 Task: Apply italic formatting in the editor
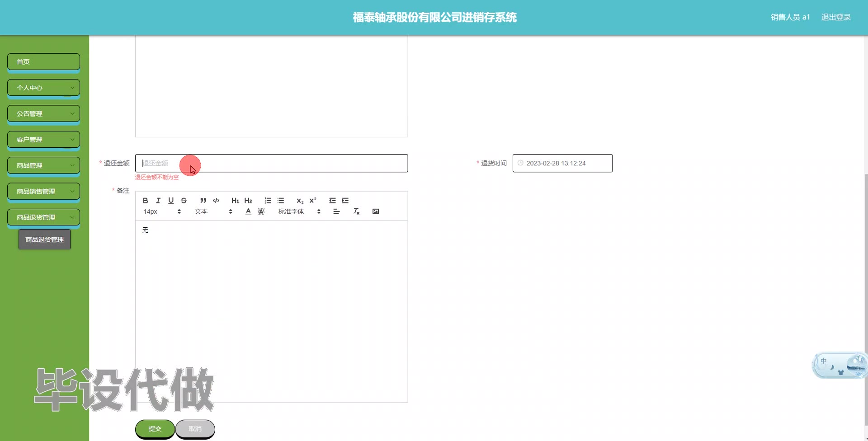tap(158, 201)
